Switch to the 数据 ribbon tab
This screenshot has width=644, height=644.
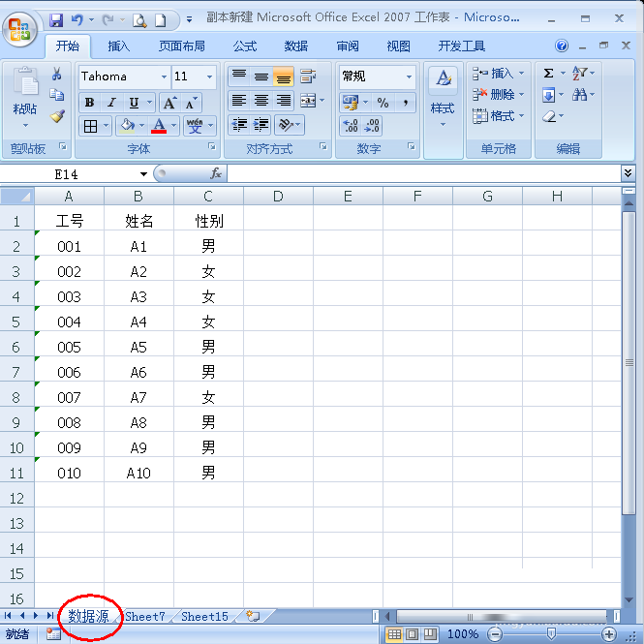click(x=295, y=46)
